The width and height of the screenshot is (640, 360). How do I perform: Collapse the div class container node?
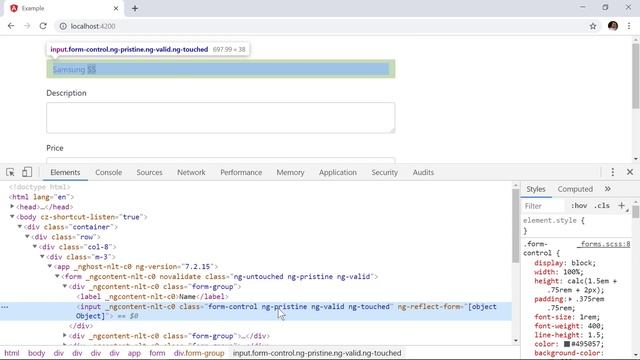20,227
